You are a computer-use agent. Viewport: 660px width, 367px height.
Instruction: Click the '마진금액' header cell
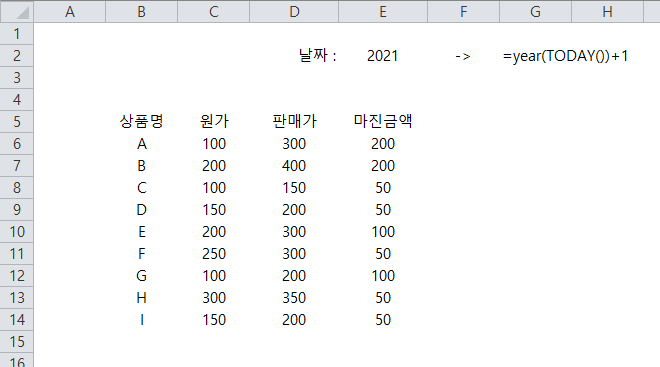coord(383,121)
